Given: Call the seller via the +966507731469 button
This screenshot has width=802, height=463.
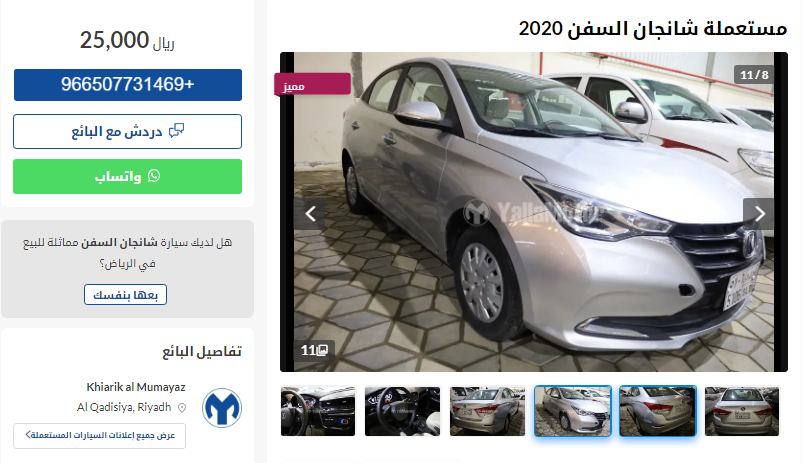Looking at the screenshot, I should pos(127,85).
